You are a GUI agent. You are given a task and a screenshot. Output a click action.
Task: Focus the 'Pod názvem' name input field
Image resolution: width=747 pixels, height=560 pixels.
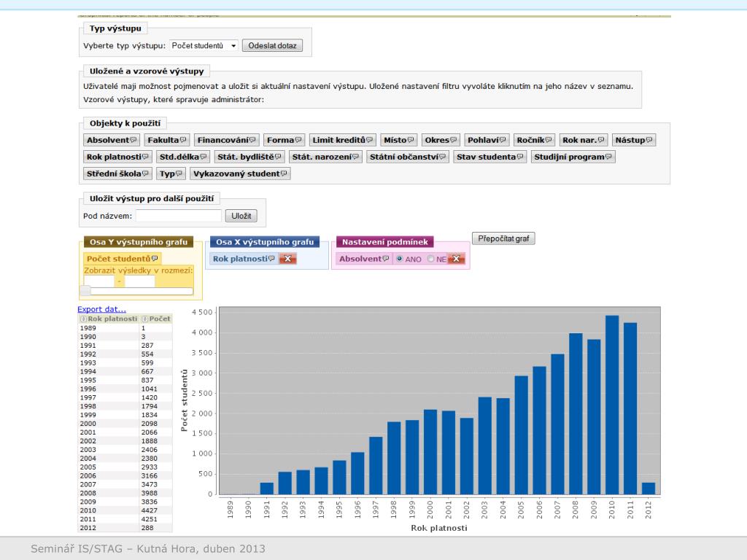pos(179,216)
